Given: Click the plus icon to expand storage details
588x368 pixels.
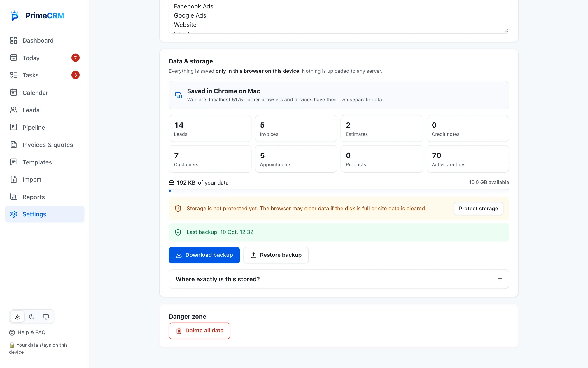Looking at the screenshot, I should coord(500,279).
